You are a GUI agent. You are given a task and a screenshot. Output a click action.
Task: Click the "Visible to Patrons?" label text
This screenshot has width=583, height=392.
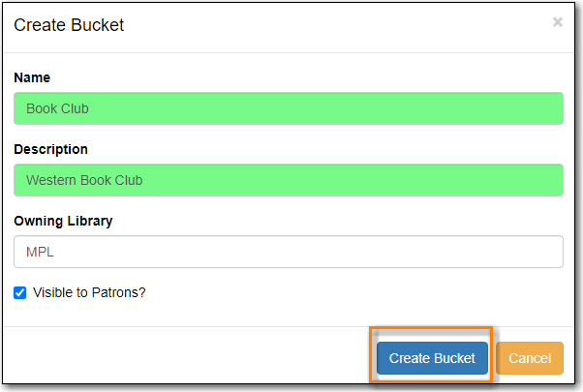point(89,293)
